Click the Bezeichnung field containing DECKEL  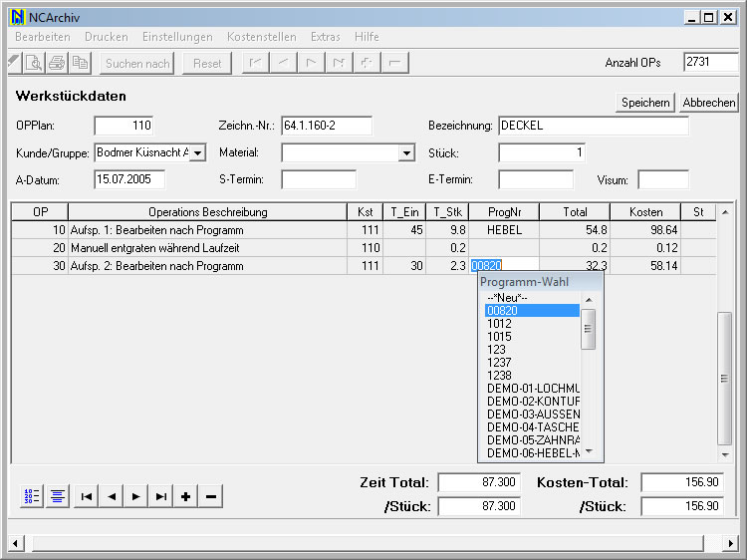pos(594,126)
